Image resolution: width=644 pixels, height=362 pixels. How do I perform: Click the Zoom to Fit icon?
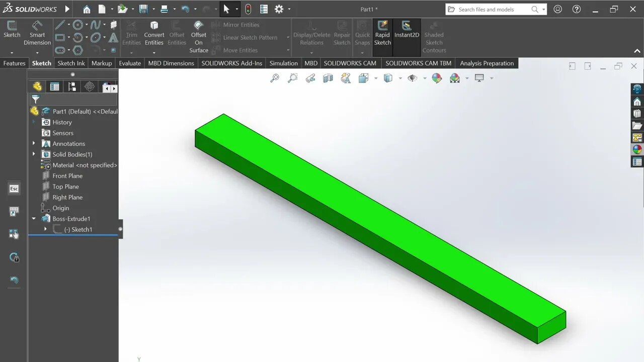click(274, 78)
